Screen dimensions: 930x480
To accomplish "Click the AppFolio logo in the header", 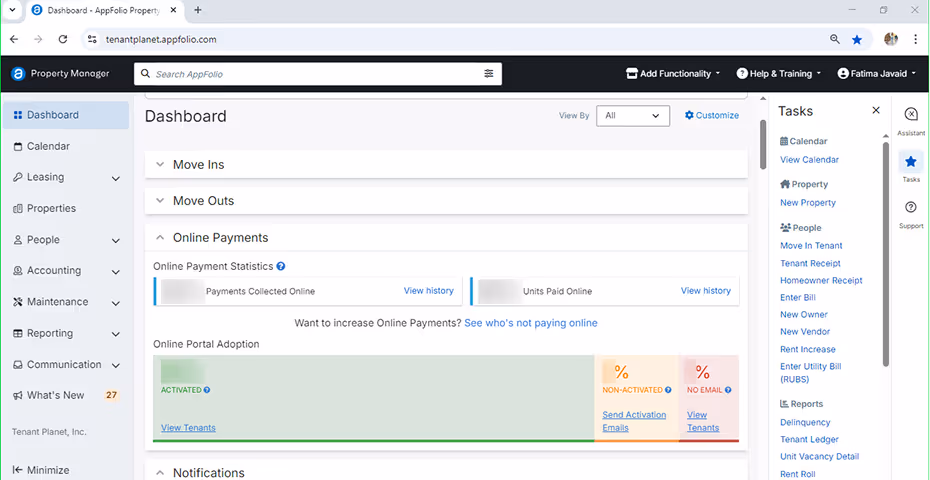I will click(x=18, y=74).
